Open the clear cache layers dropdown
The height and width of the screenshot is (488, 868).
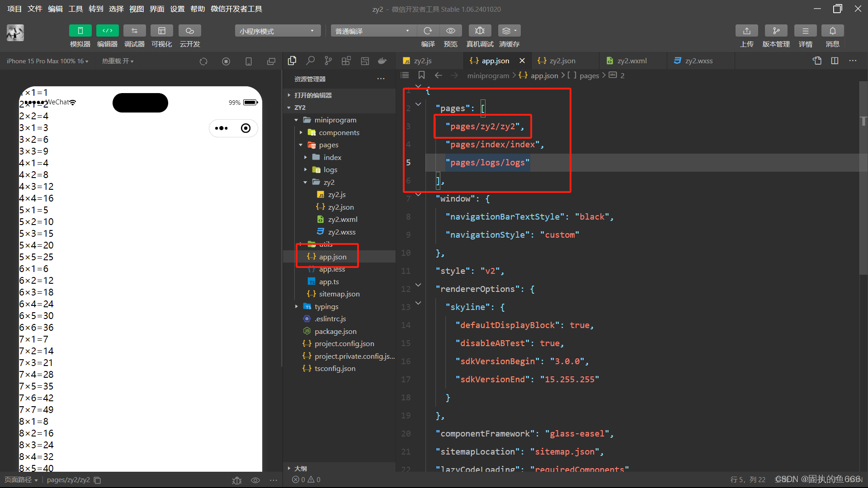(509, 31)
